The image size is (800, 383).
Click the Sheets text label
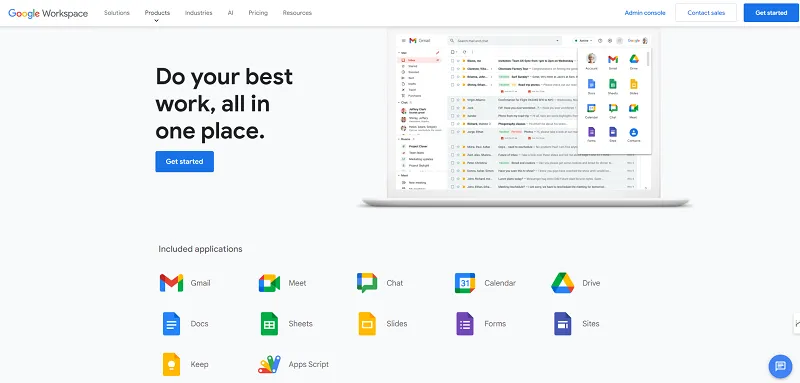click(x=301, y=324)
